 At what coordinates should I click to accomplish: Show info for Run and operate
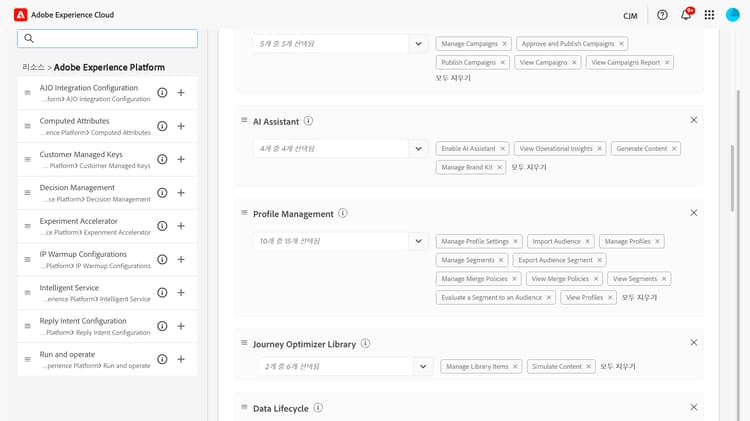162,359
